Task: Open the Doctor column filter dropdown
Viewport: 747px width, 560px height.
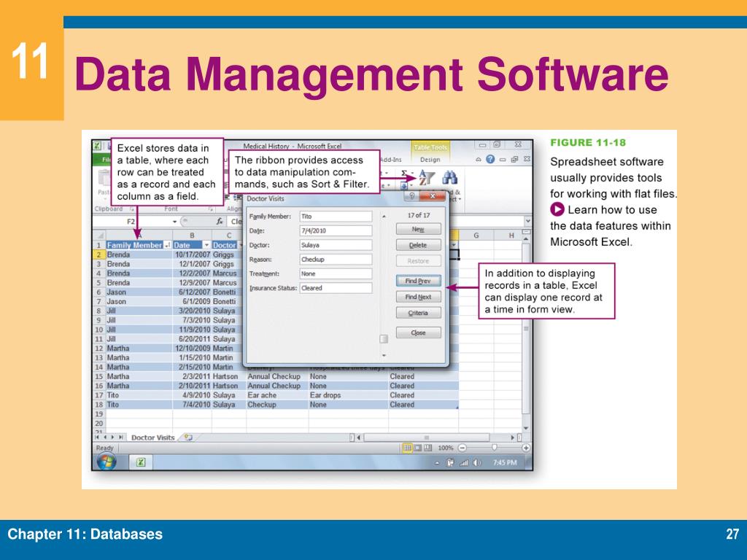Action: click(x=241, y=245)
